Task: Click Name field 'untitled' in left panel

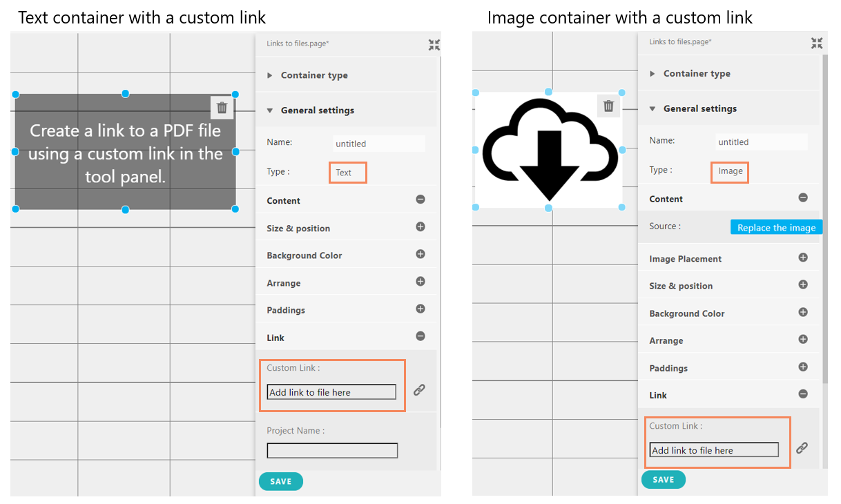Action: coord(378,144)
